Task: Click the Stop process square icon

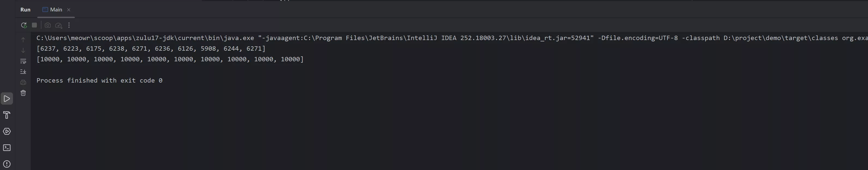Action: (x=34, y=25)
